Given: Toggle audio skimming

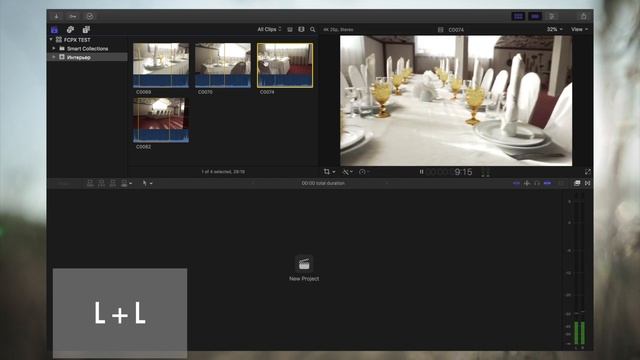Looking at the screenshot, I should tap(527, 183).
